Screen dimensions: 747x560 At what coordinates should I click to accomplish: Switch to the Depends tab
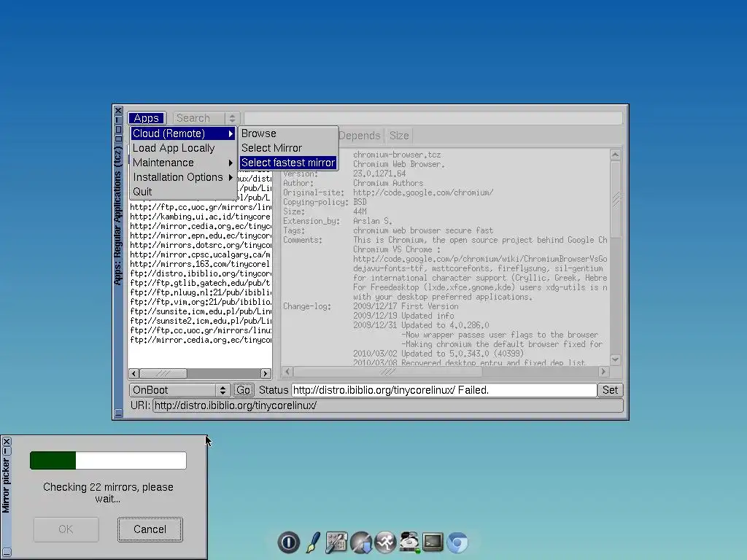(359, 136)
